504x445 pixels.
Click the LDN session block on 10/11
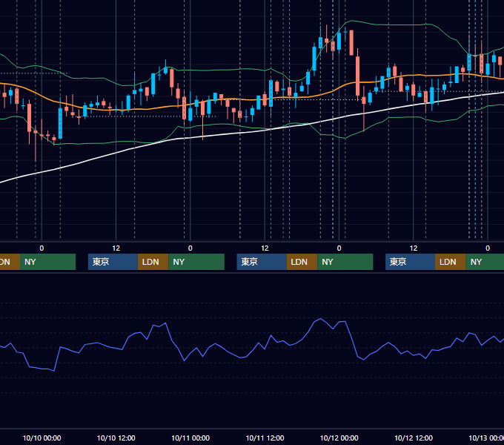pos(302,262)
